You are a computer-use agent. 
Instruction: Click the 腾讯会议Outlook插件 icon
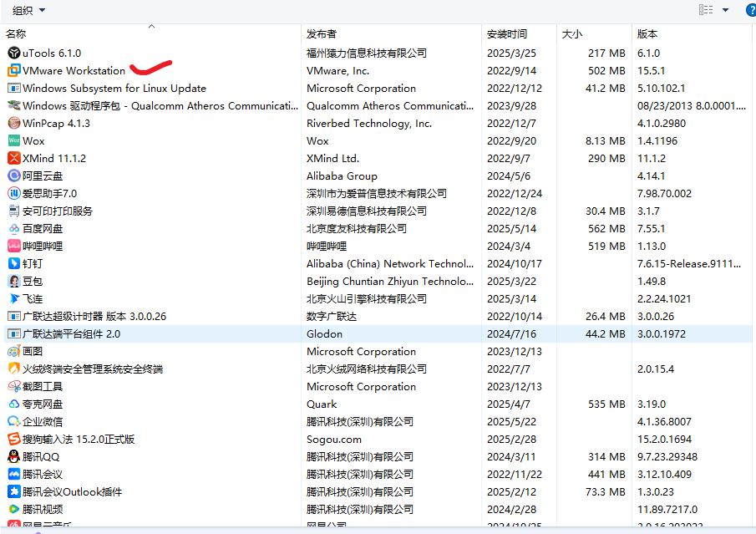[14, 491]
